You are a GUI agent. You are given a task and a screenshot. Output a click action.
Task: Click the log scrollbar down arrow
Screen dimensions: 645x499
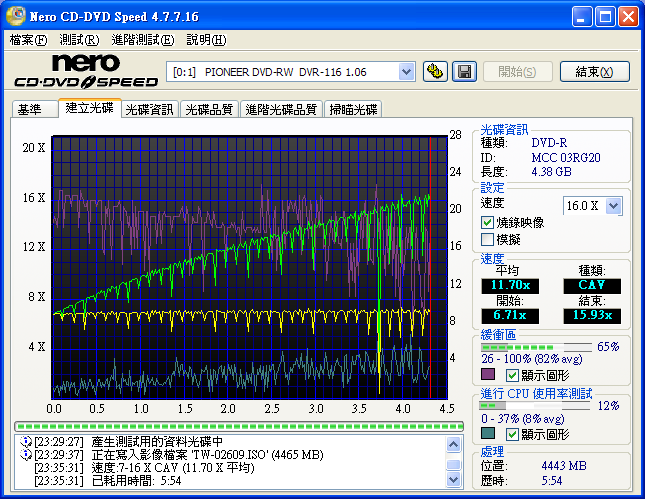[454, 481]
